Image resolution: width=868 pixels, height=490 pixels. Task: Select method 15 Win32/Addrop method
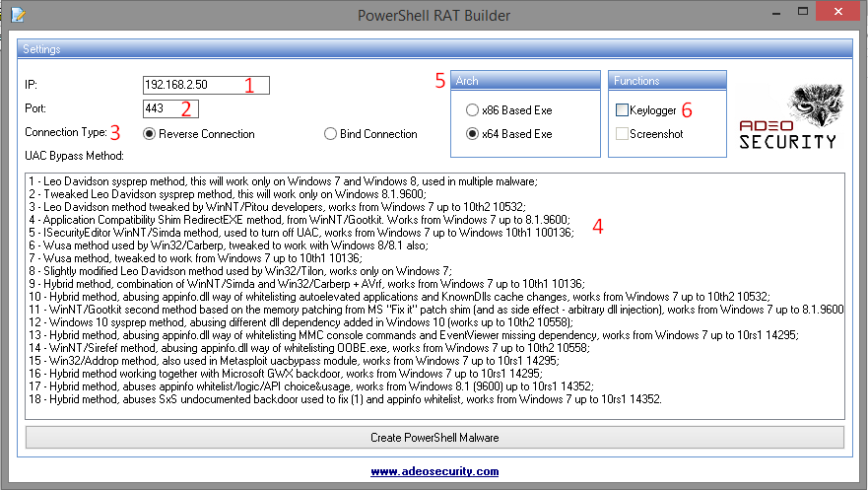[x=294, y=361]
